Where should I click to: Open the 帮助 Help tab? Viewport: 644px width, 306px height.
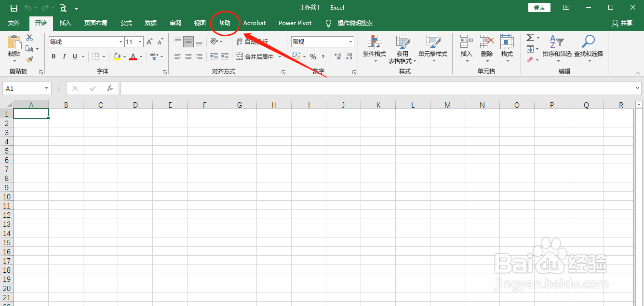point(225,23)
